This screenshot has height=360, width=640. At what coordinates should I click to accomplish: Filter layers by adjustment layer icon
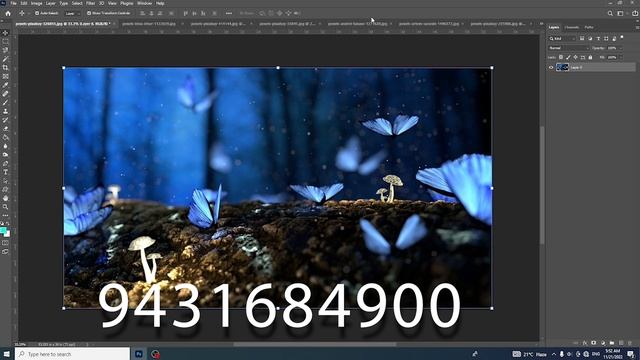click(590, 38)
